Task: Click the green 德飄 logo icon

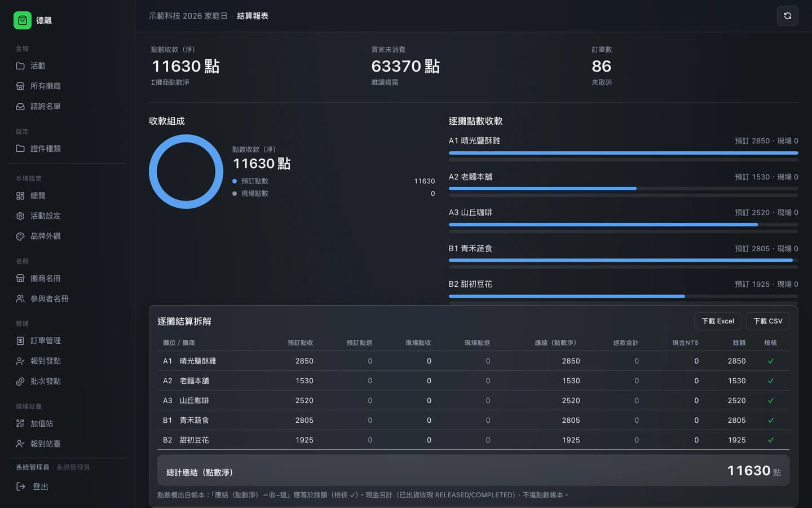Action: pyautogui.click(x=23, y=20)
